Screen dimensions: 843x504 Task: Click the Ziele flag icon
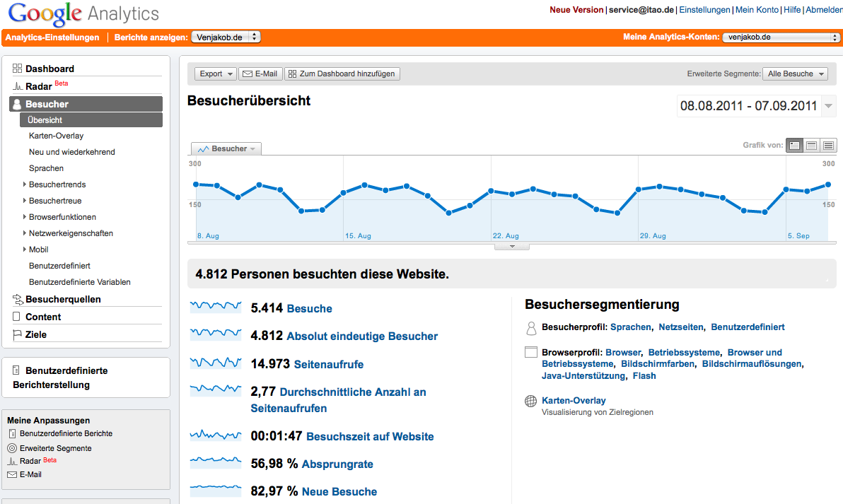point(17,334)
